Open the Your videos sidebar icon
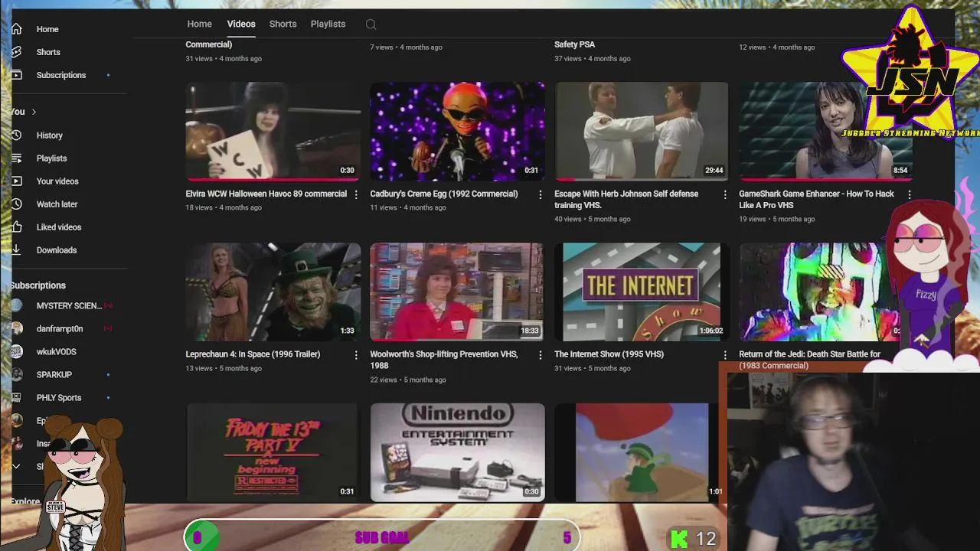The height and width of the screenshot is (551, 980). [x=16, y=181]
